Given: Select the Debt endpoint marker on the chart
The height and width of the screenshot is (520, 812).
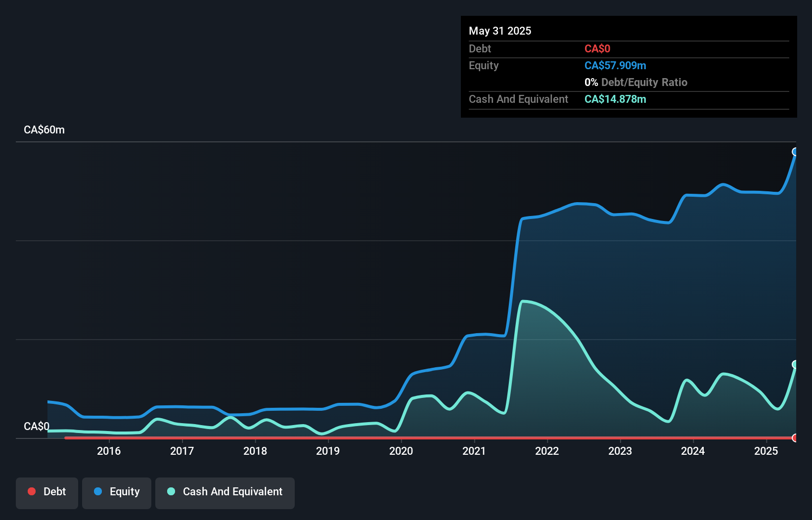Looking at the screenshot, I should coord(796,438).
